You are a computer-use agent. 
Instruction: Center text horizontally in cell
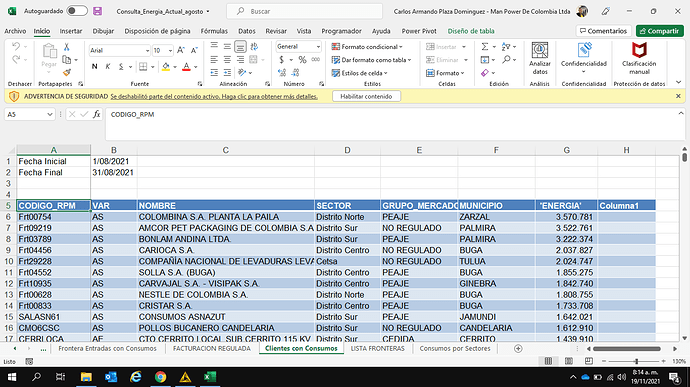click(227, 59)
